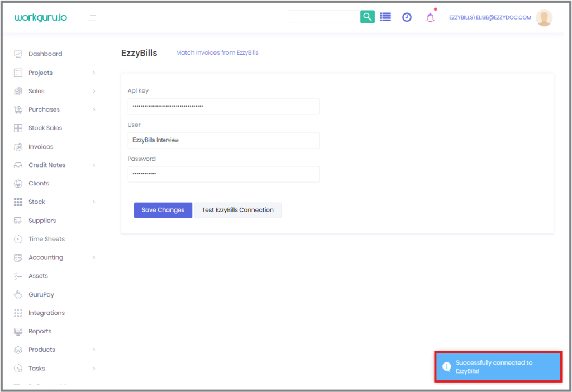Click the Clients sidebar icon
Image resolution: width=572 pixels, height=392 pixels.
coord(18,183)
